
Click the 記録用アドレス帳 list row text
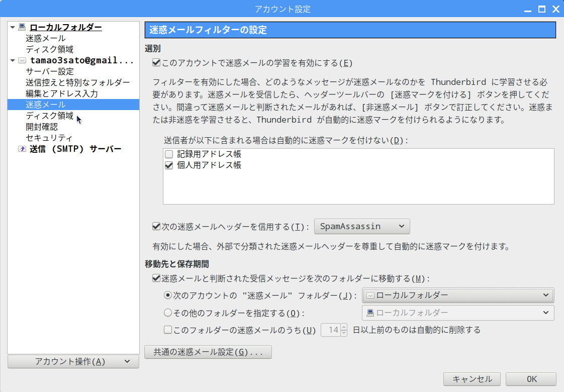(x=209, y=154)
